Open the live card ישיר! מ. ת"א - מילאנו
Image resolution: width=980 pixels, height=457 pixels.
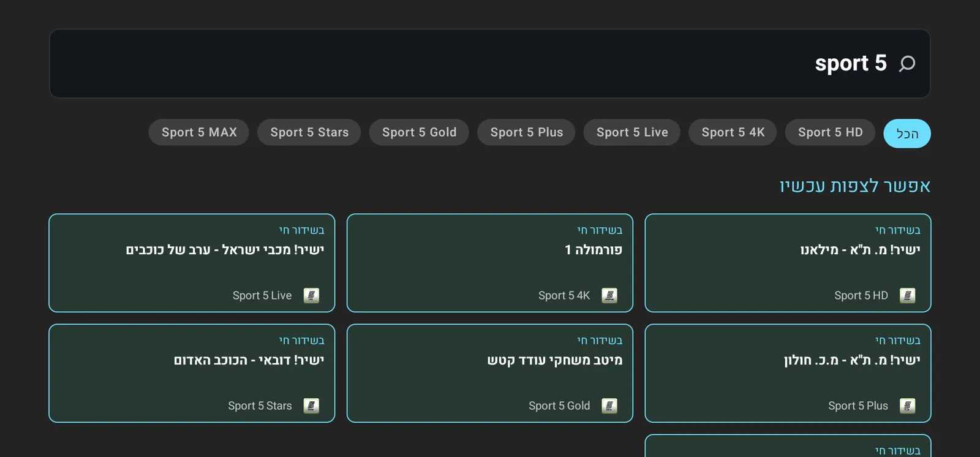tap(788, 263)
